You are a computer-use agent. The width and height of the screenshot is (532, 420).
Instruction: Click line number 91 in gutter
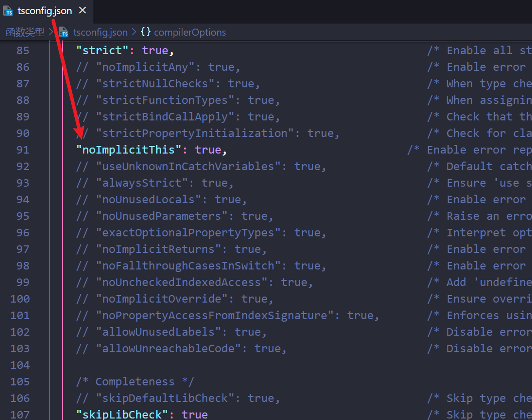[23, 150]
